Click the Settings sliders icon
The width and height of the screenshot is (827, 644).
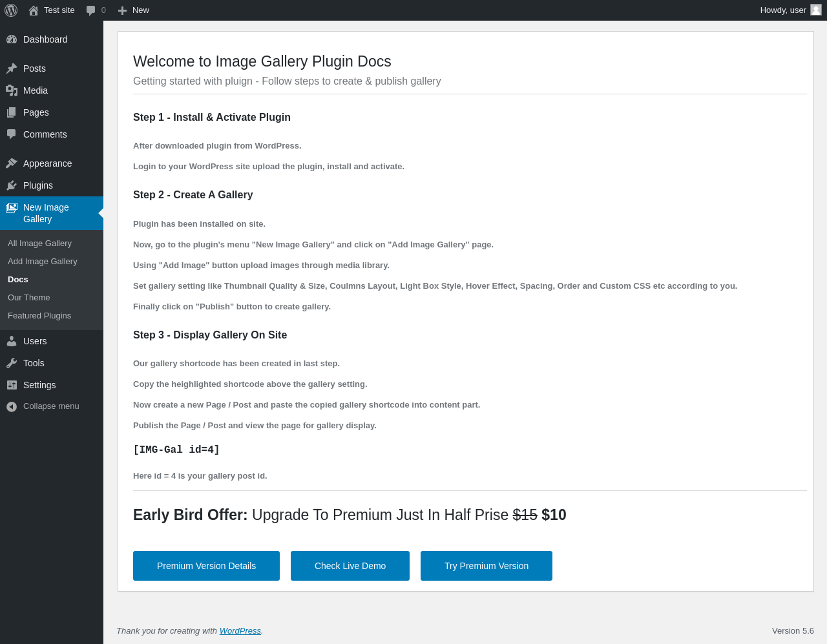12,385
